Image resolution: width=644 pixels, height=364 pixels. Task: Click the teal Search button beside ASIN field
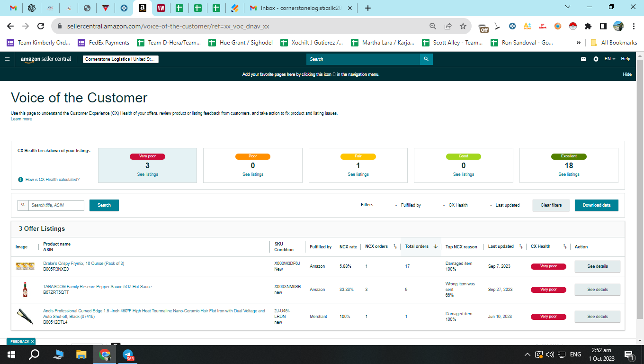click(104, 205)
